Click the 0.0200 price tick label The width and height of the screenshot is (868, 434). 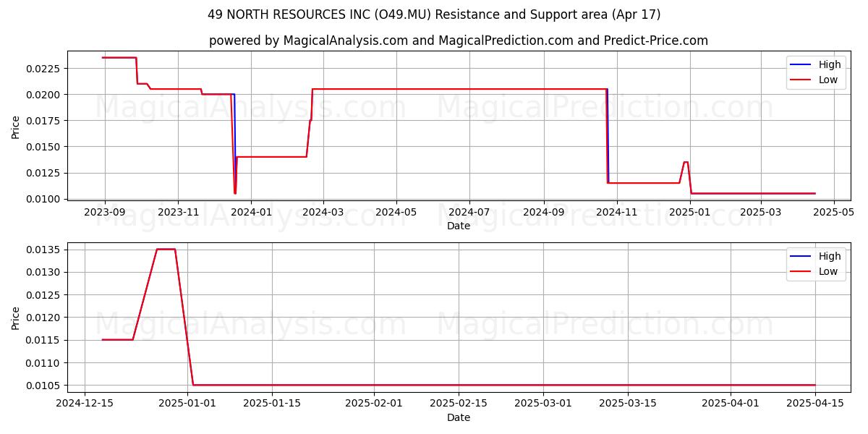coord(45,95)
